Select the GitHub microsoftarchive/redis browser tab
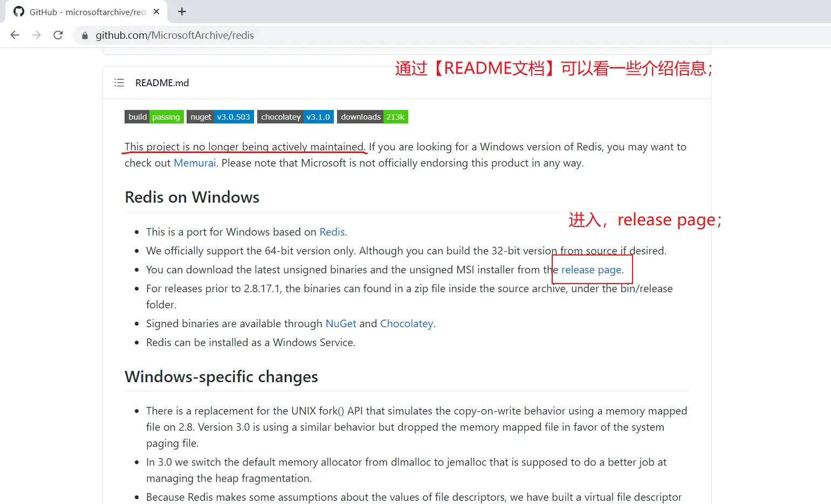Screen dimensions: 831x504 (87, 12)
